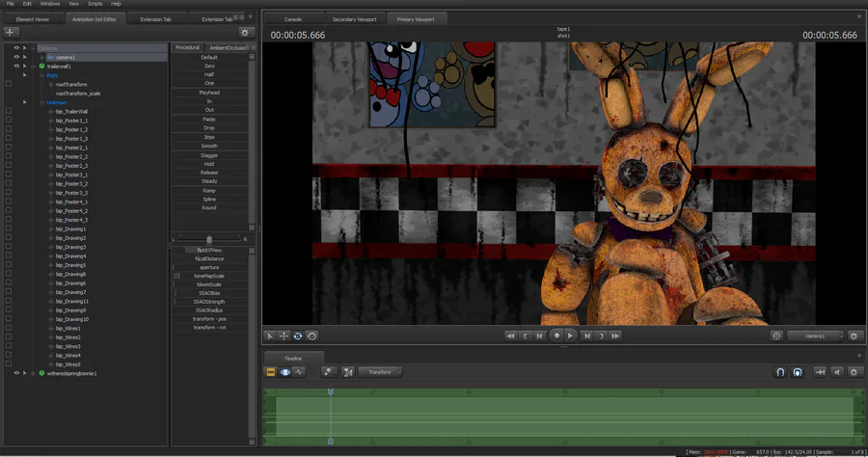
Task: Collapse the Unknown group
Action: point(42,102)
